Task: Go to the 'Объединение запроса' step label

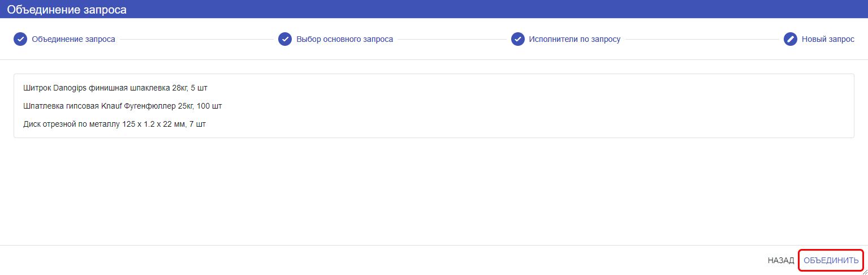Action: 74,40
